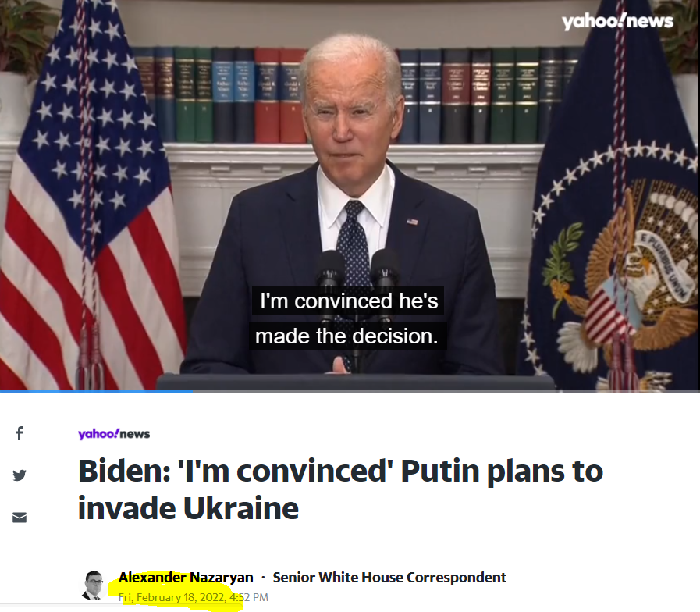Click the Fri, February 18, 2022 timestamp

(194, 597)
